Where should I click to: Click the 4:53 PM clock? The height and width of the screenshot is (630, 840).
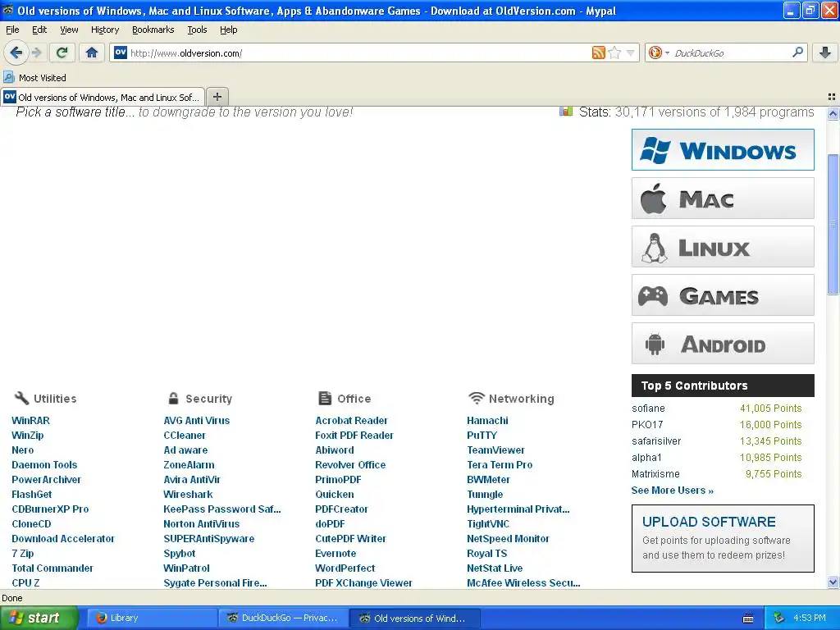810,618
